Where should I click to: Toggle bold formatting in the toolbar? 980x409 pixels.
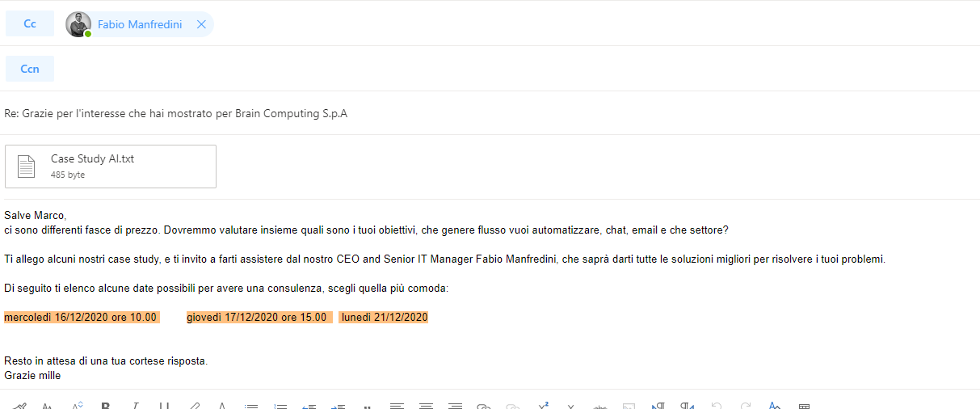pos(105,406)
